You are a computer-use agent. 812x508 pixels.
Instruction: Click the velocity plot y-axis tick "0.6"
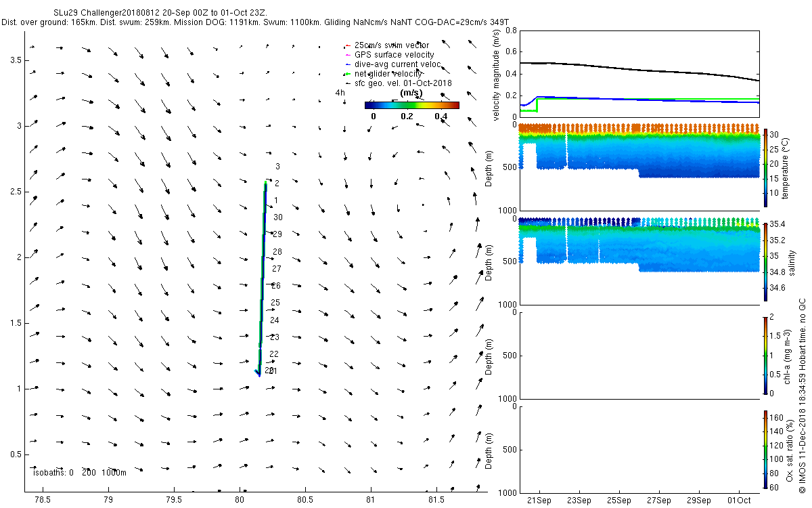click(510, 52)
